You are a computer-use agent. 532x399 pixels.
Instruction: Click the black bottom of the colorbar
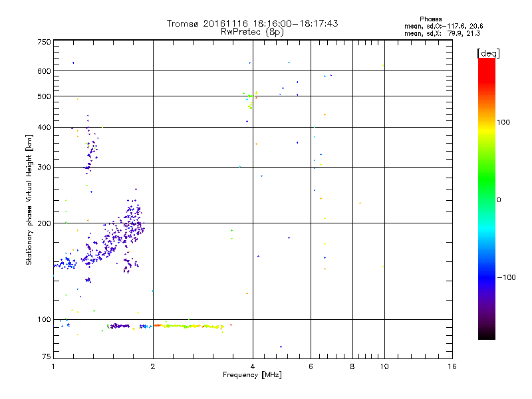(487, 335)
